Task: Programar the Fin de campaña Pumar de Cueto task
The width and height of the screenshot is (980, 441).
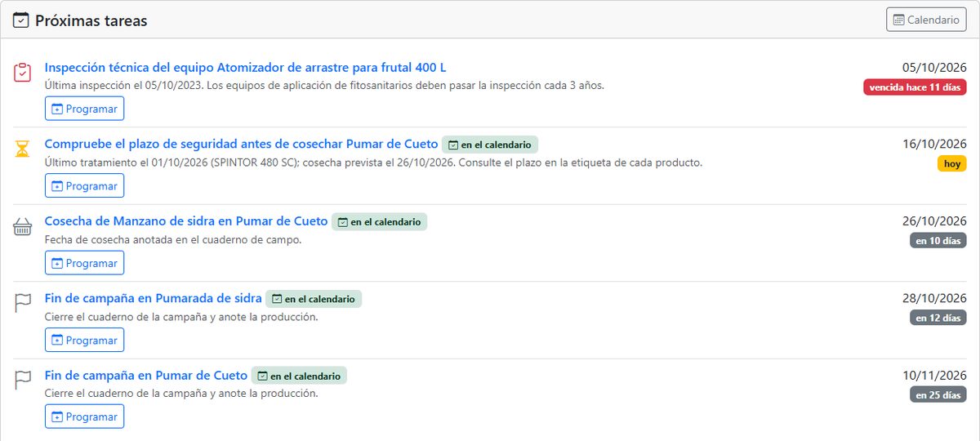Action: [84, 416]
